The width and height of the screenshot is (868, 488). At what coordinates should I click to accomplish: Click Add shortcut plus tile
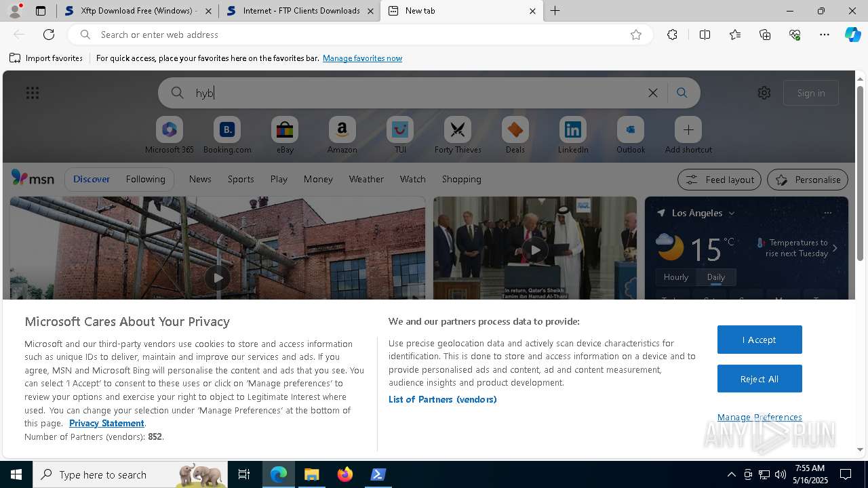tap(688, 135)
